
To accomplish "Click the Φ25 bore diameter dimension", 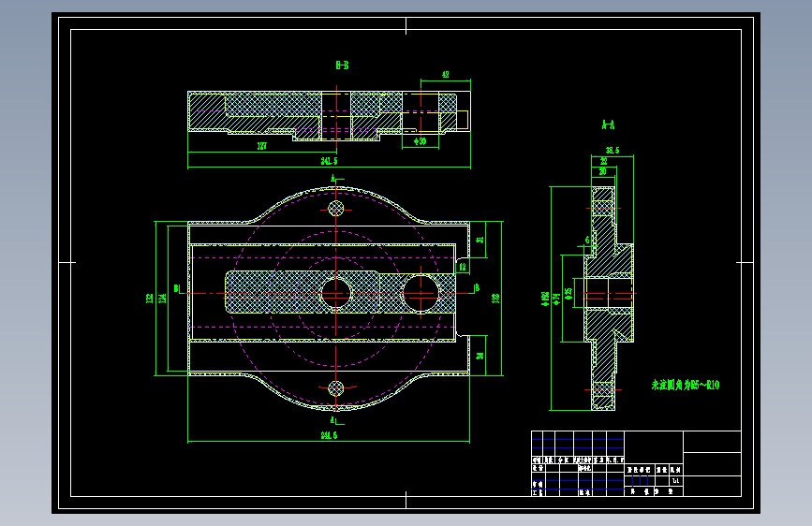I will coord(568,294).
